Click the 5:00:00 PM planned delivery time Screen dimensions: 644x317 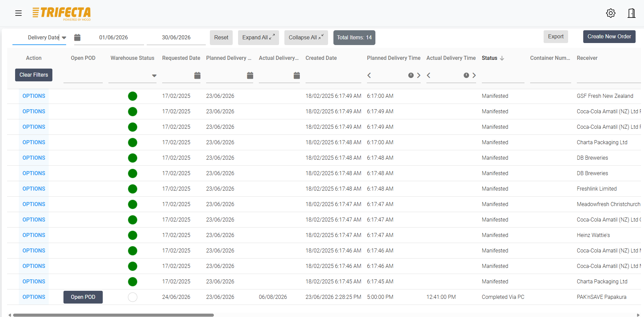380,297
